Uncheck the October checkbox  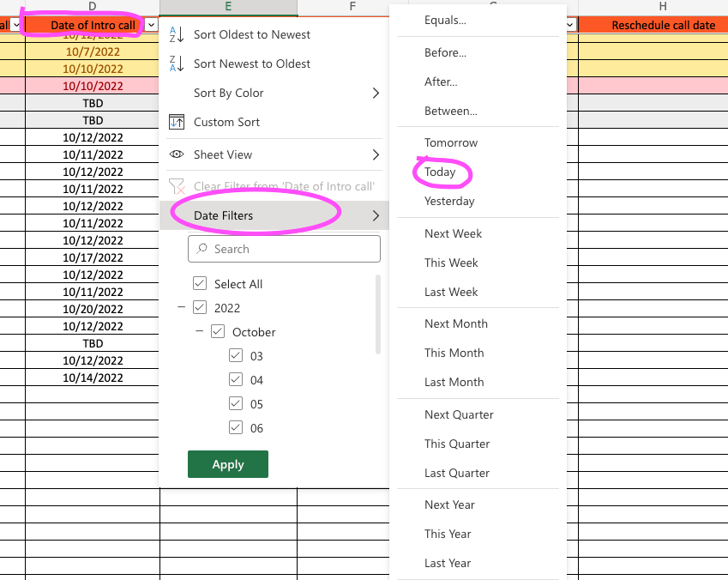[x=218, y=332]
